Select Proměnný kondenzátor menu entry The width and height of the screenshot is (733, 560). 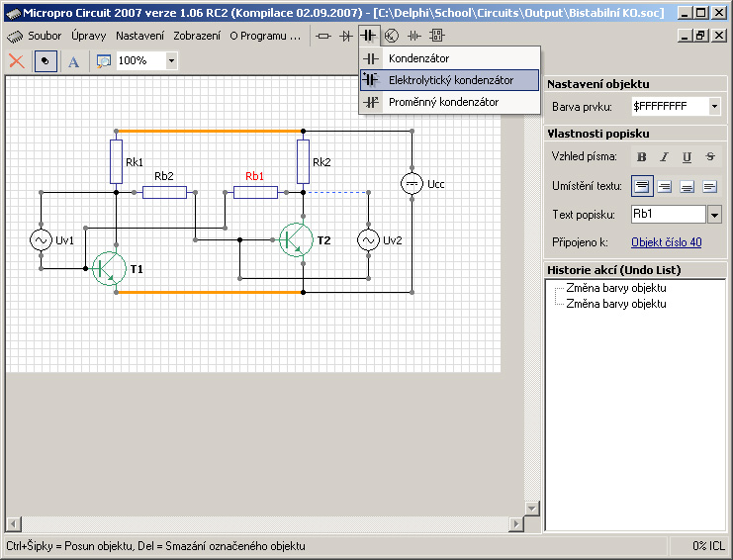(442, 102)
